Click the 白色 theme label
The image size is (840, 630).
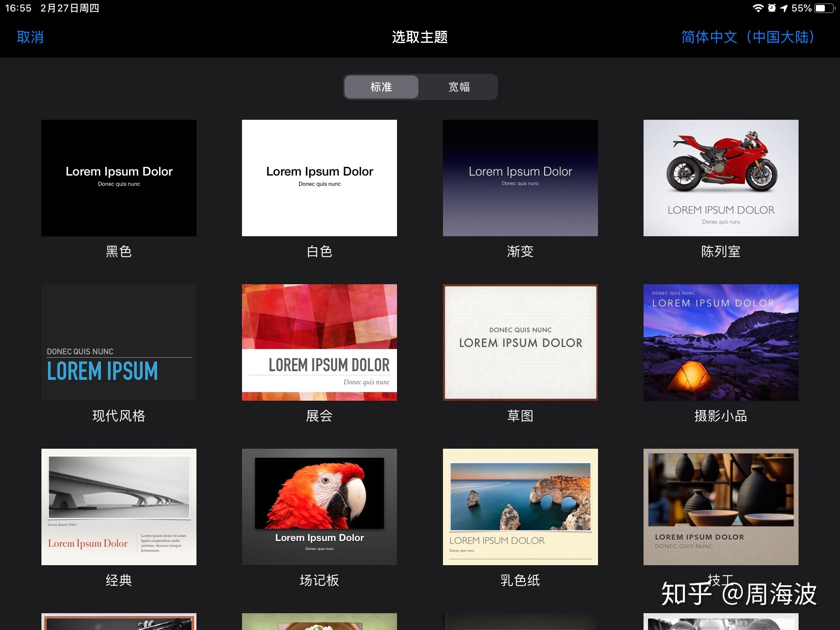coord(320,251)
